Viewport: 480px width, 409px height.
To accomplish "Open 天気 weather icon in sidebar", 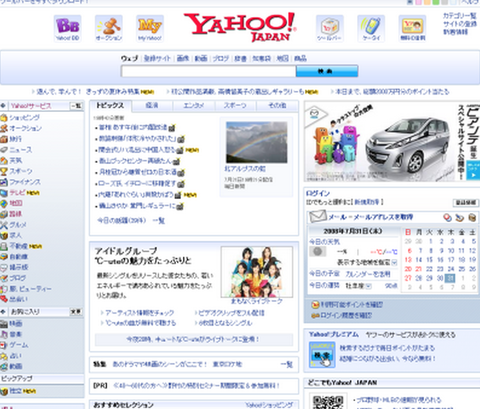I will (4, 160).
